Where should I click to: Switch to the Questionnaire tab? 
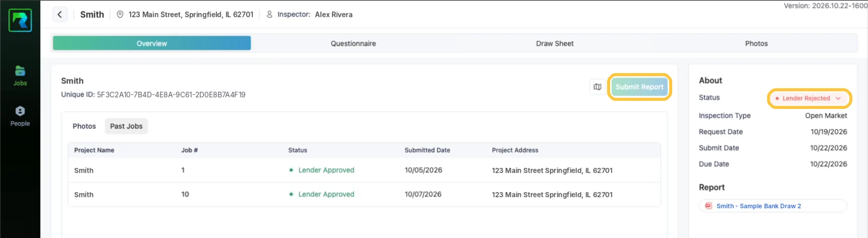tap(353, 43)
